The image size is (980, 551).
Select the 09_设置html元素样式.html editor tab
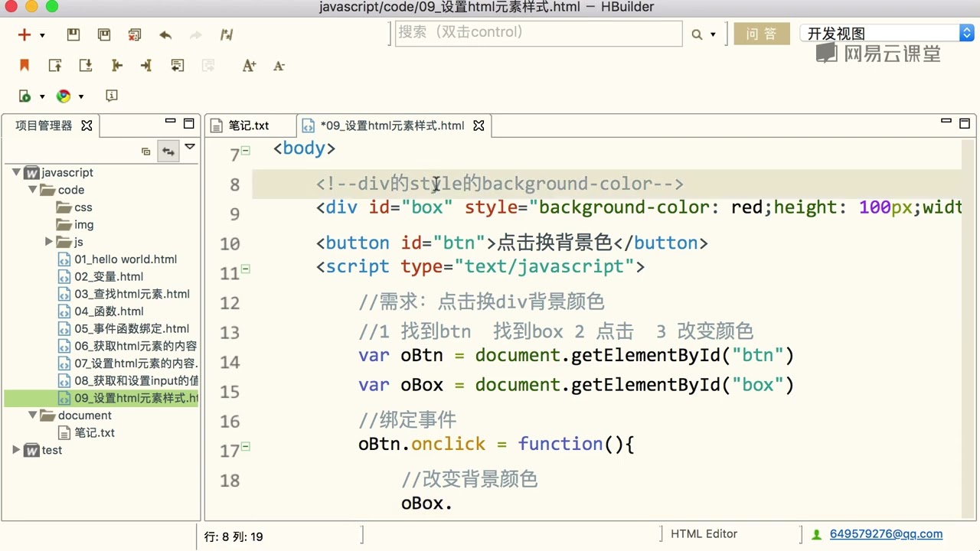click(x=392, y=126)
